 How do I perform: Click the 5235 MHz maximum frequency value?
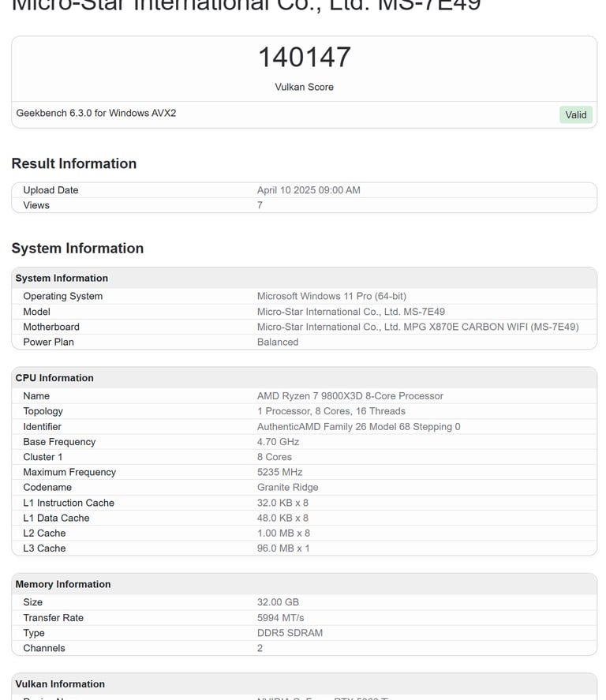[280, 472]
